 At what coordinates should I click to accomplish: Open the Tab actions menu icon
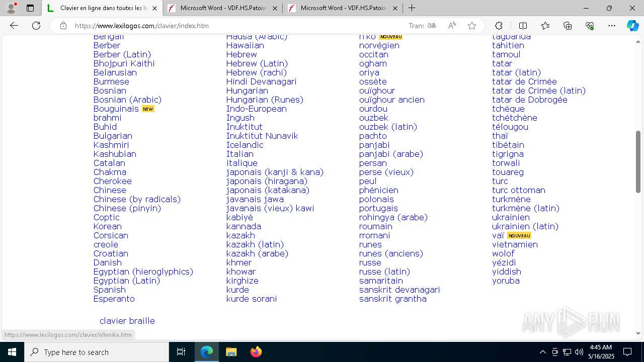[x=30, y=8]
